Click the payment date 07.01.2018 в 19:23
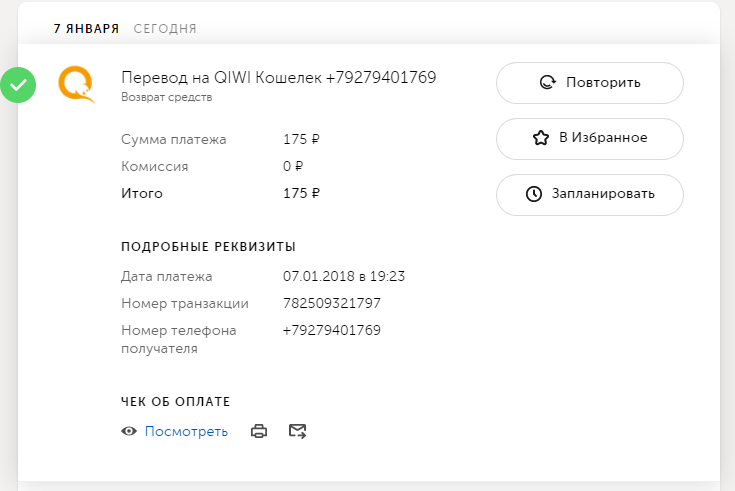 click(x=350, y=276)
